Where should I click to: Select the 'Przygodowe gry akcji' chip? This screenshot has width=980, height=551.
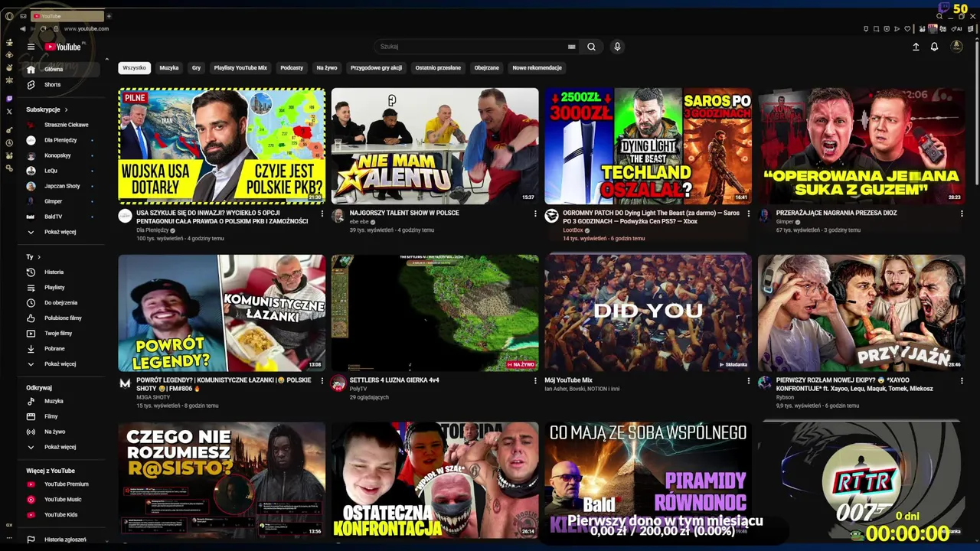(376, 68)
